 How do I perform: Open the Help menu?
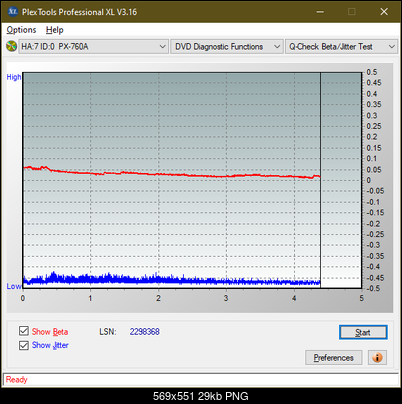55,30
